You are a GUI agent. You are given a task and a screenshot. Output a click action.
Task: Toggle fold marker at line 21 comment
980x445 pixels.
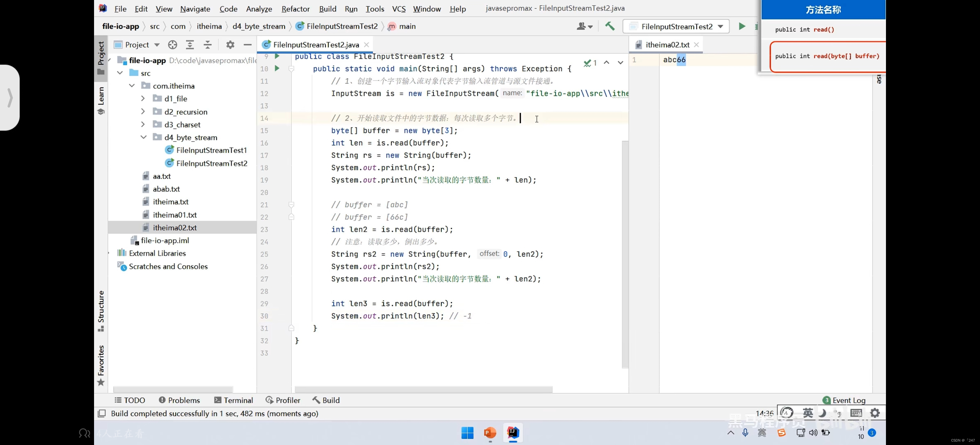pos(291,205)
